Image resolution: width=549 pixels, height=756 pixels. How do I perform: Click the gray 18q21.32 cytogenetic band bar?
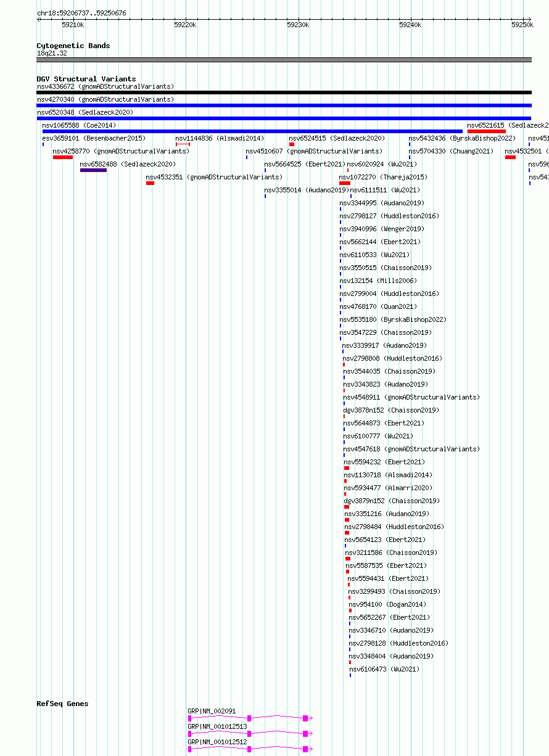(284, 60)
